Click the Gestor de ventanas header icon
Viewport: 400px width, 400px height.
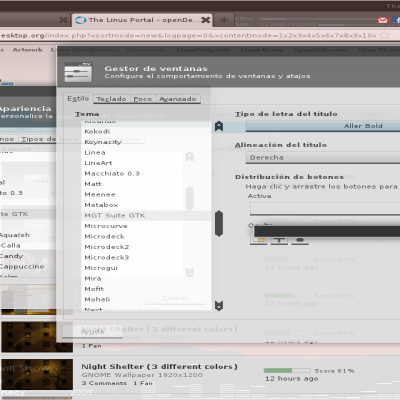(x=78, y=72)
